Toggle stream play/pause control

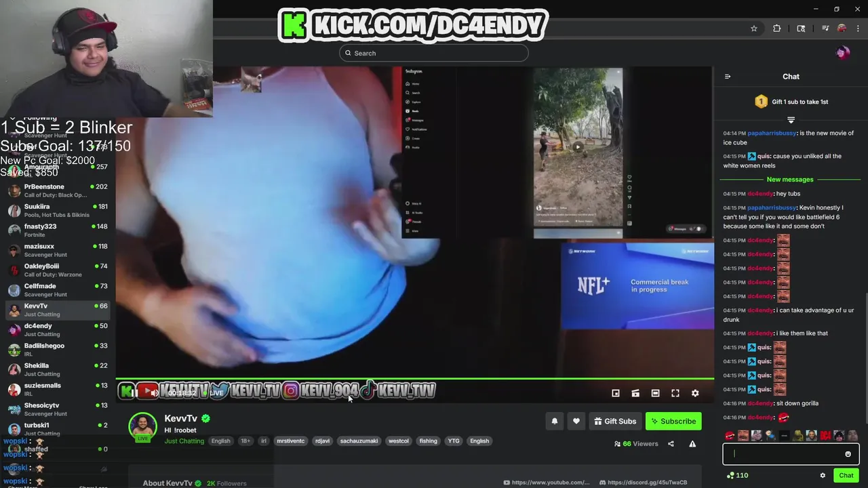[x=134, y=392]
